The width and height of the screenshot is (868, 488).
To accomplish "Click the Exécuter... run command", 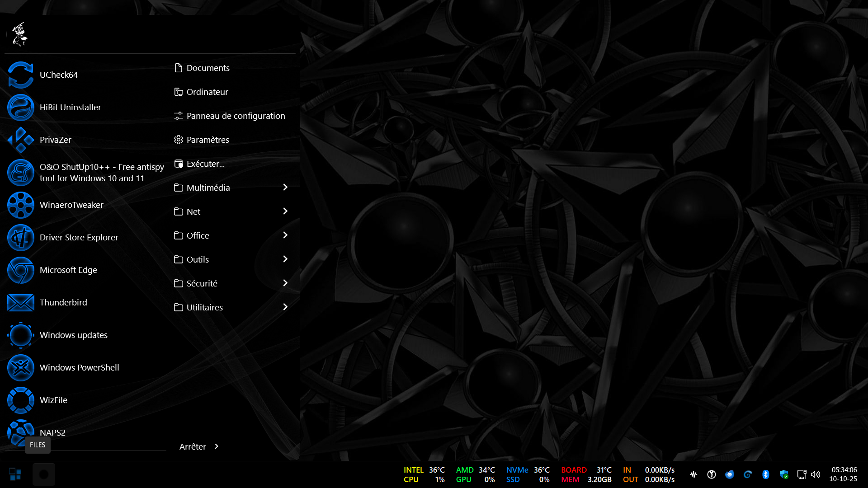I will click(x=205, y=164).
